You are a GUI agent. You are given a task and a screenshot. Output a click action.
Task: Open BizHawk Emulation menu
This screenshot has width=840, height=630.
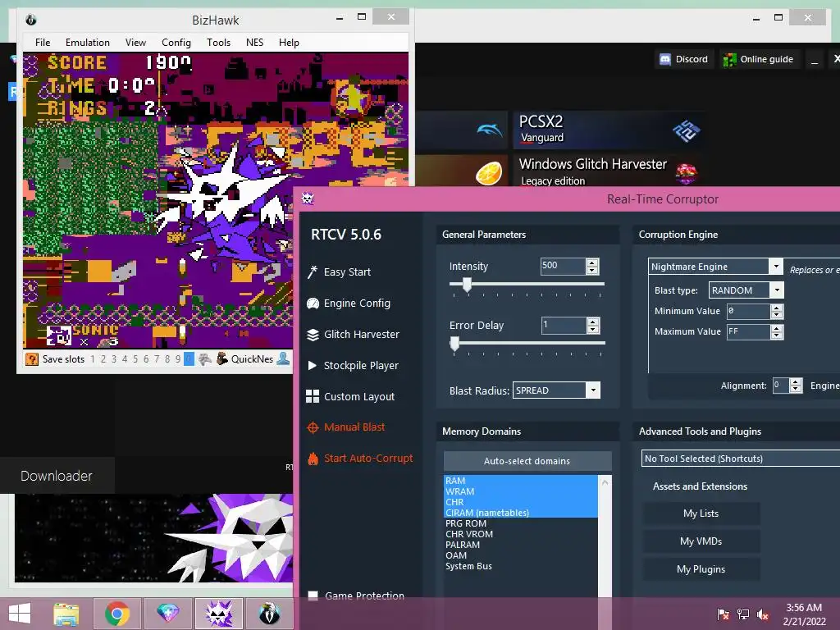[x=87, y=43]
